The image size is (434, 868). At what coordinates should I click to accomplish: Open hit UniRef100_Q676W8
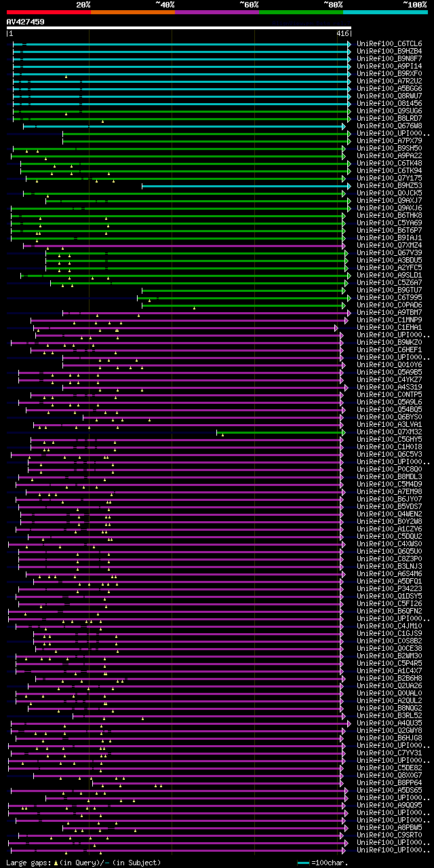389,126
